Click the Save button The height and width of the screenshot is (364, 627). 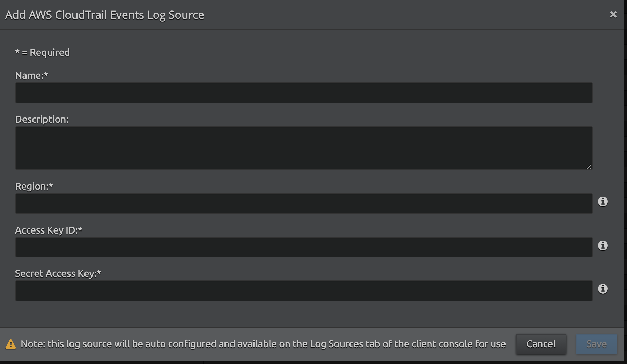[x=596, y=344]
